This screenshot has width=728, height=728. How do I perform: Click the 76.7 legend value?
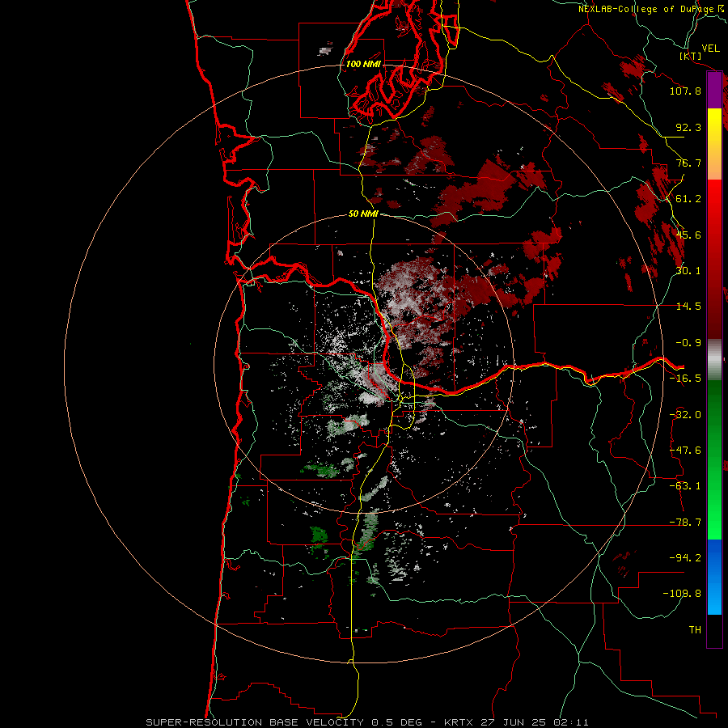(x=688, y=163)
